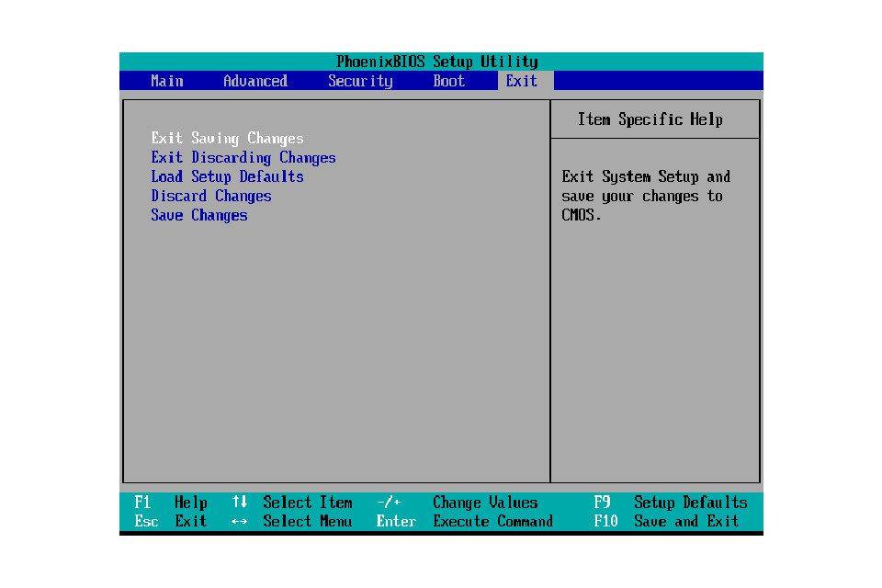Click the F1 Help key hint

(171, 502)
